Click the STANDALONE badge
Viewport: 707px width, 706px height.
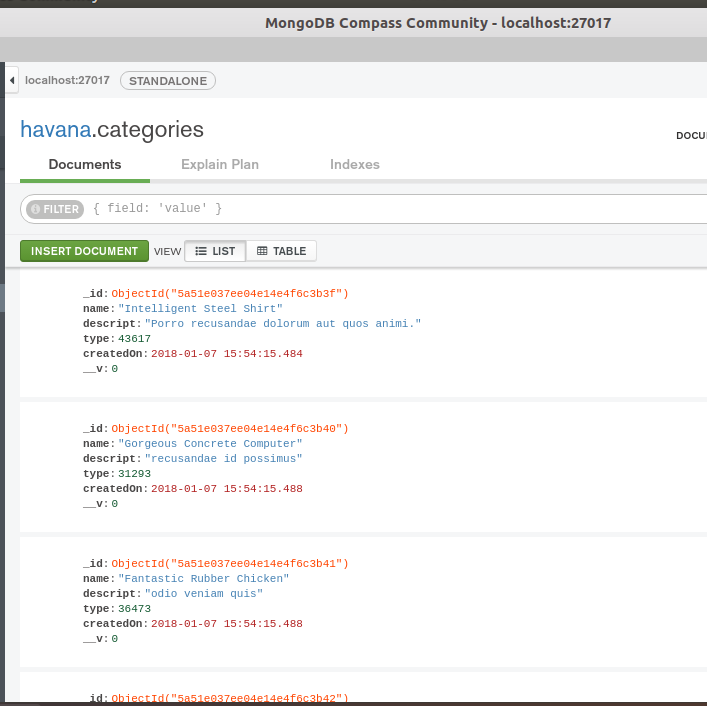coord(167,80)
